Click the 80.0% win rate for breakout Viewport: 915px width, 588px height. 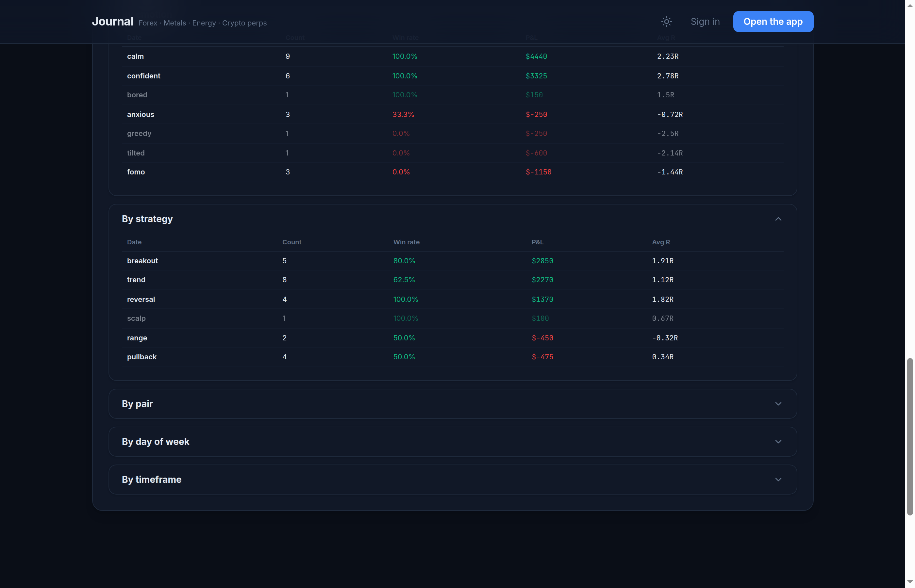pyautogui.click(x=404, y=261)
